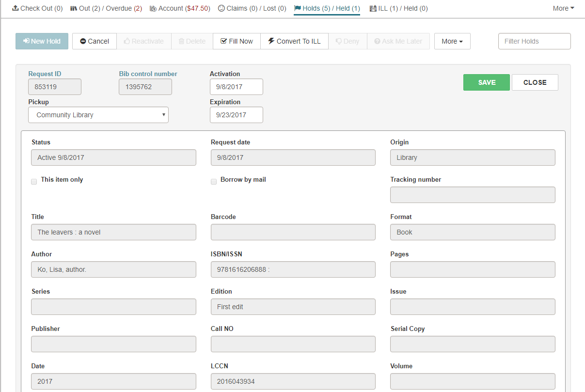Click the Activation date field
The width and height of the screenshot is (585, 392).
click(236, 87)
